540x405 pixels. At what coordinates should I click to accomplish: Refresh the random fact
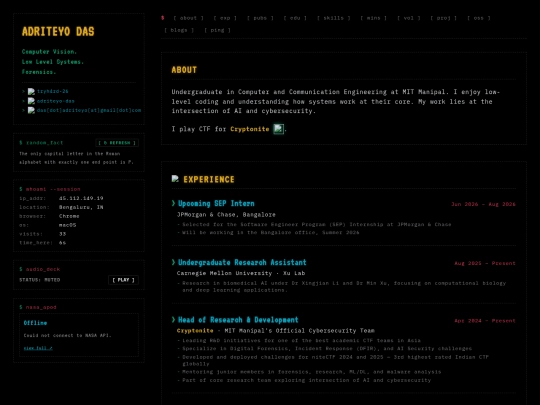tap(117, 143)
